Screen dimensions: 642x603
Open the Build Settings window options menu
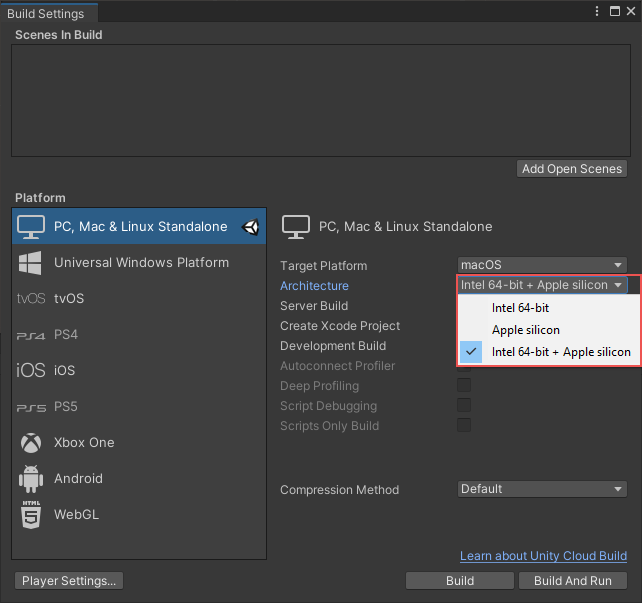(x=596, y=11)
